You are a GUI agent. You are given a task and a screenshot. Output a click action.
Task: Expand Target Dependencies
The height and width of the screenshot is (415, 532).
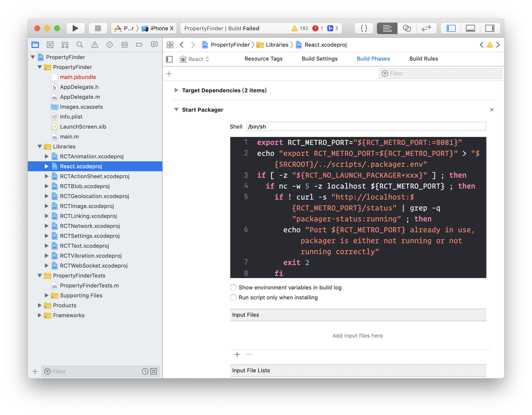[176, 90]
